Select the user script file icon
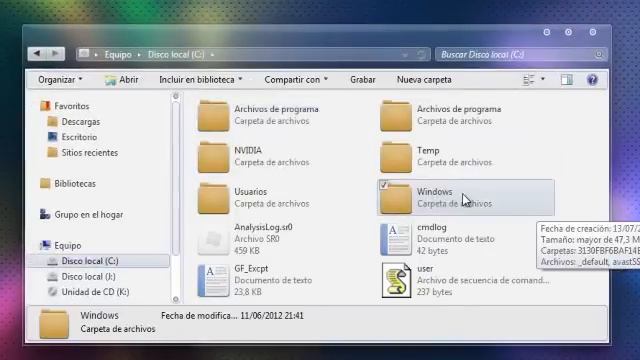This screenshot has height=360, width=640. click(396, 280)
